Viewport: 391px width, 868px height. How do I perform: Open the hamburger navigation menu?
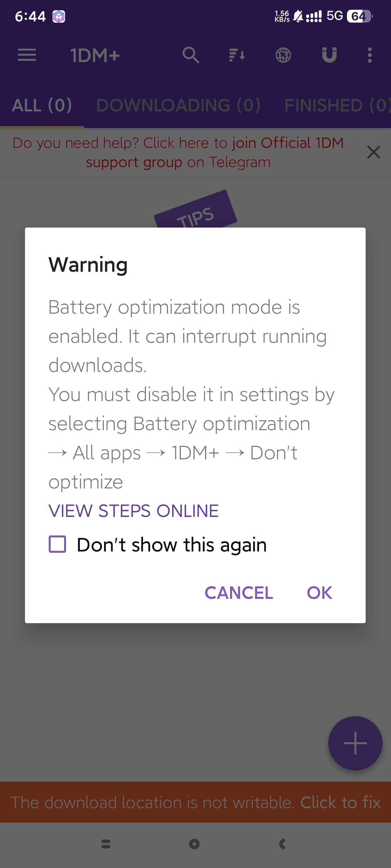pos(27,55)
